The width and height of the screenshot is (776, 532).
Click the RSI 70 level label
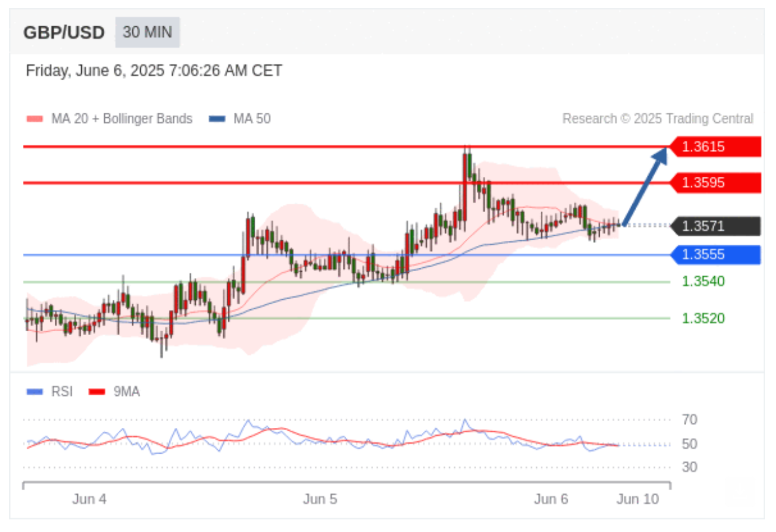pyautogui.click(x=690, y=419)
